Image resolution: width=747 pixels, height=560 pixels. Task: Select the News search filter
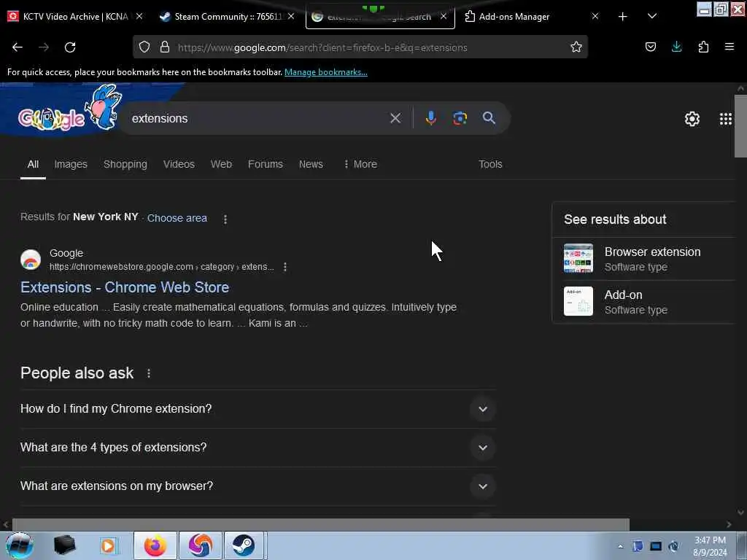[x=311, y=164]
